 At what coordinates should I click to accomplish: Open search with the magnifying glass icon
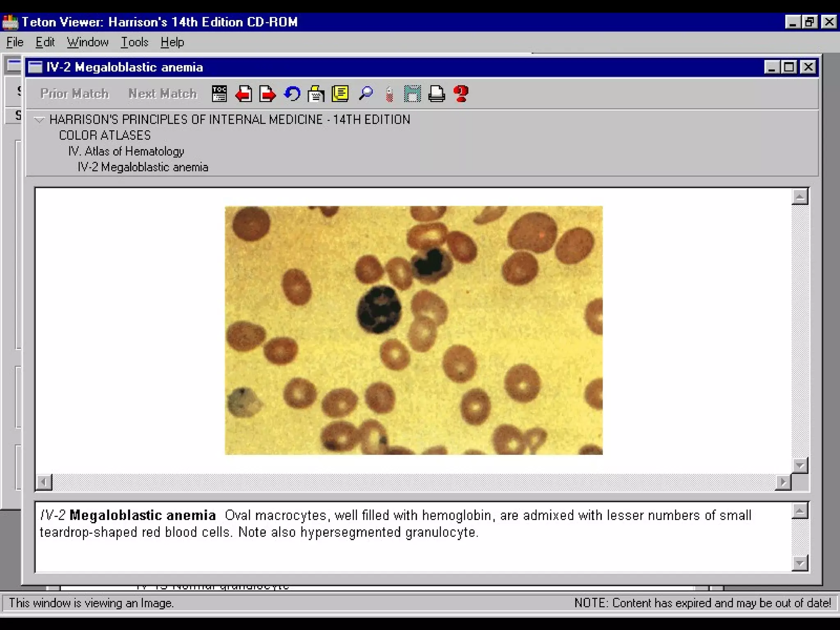coord(365,94)
